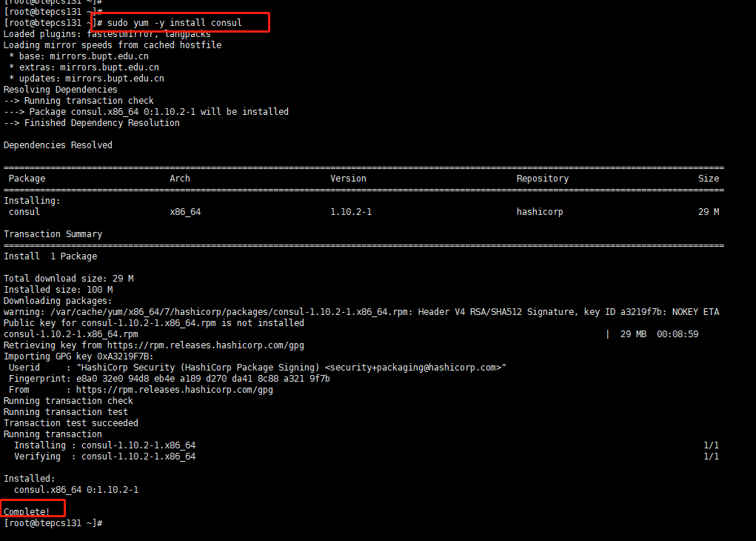The width and height of the screenshot is (756, 541).
Task: Click the 'Installed size: 100 M' line
Action: click(x=58, y=289)
